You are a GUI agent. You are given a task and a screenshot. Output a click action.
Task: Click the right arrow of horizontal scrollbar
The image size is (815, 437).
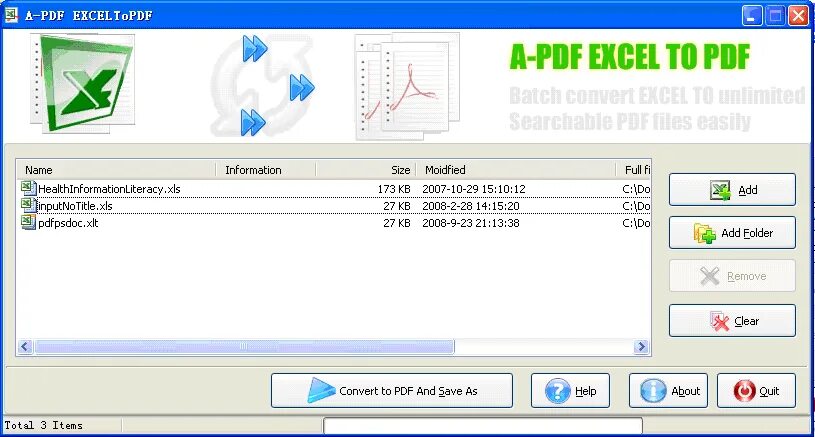[x=641, y=347]
